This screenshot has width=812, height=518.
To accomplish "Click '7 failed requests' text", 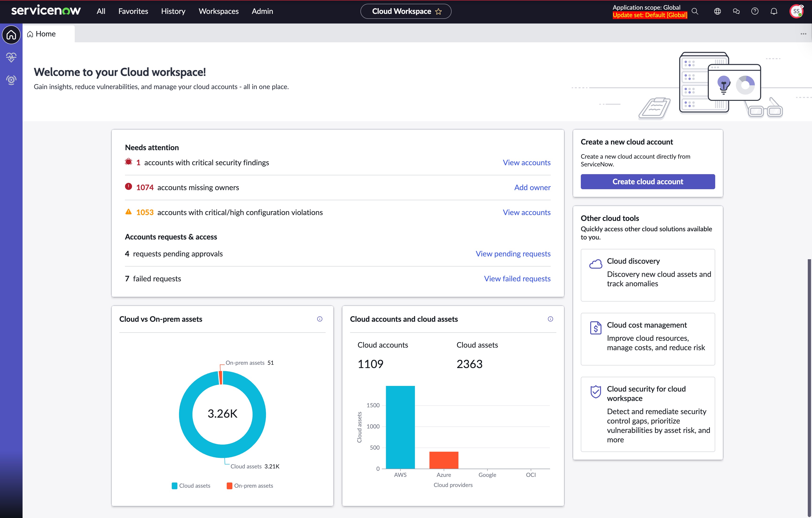I will tap(153, 279).
